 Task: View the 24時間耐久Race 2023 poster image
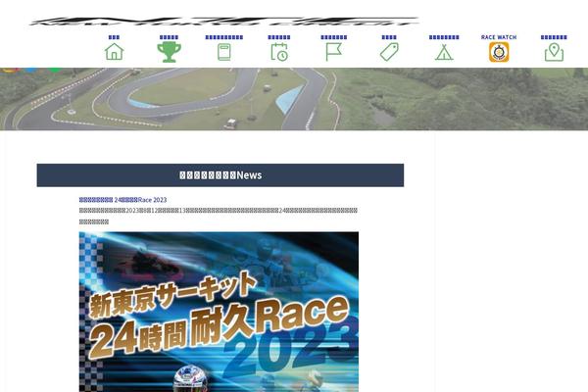tap(219, 312)
